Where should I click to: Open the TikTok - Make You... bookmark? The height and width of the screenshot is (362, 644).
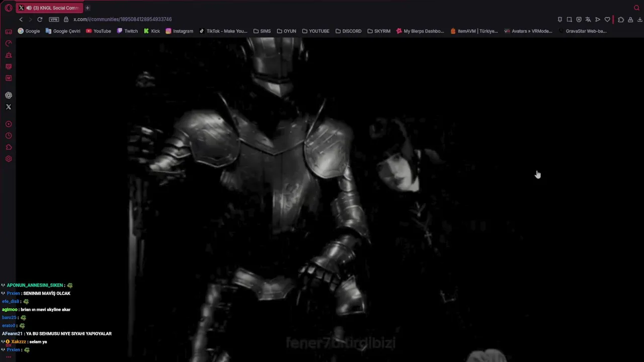click(223, 31)
